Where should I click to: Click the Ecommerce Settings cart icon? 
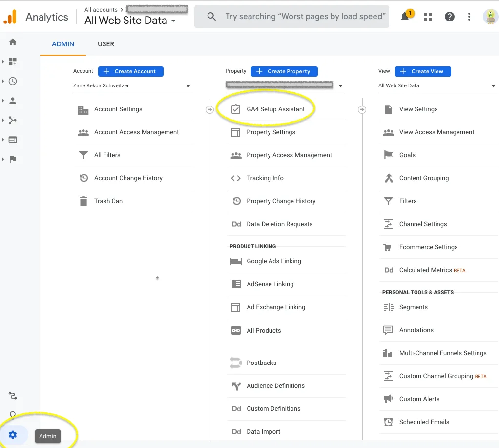(388, 247)
